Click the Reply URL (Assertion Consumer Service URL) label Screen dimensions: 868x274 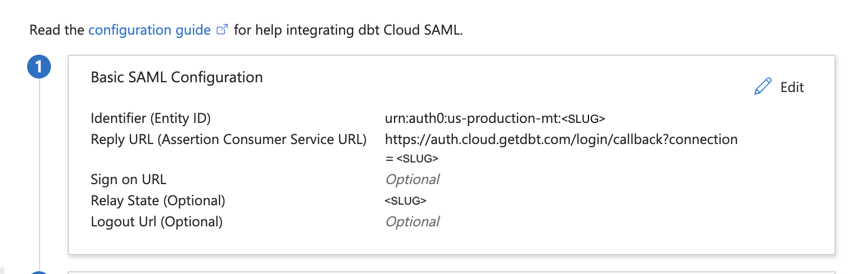pyautogui.click(x=228, y=139)
